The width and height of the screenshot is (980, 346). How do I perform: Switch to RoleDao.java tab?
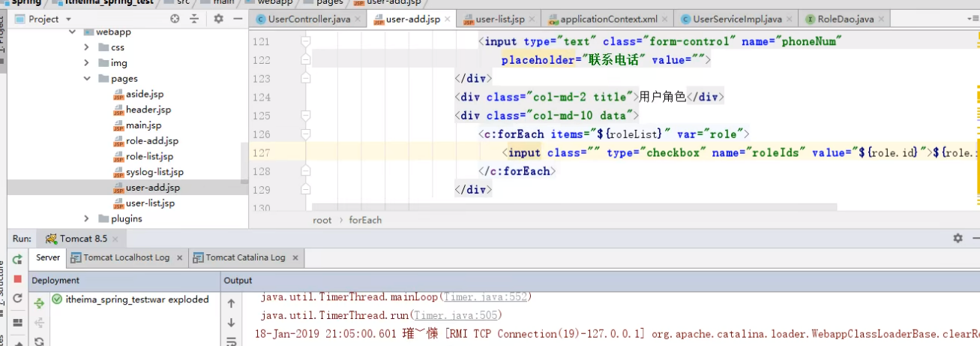click(x=844, y=20)
